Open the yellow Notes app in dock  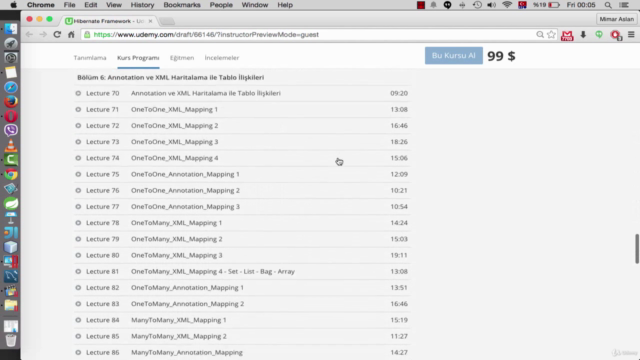coord(11,73)
